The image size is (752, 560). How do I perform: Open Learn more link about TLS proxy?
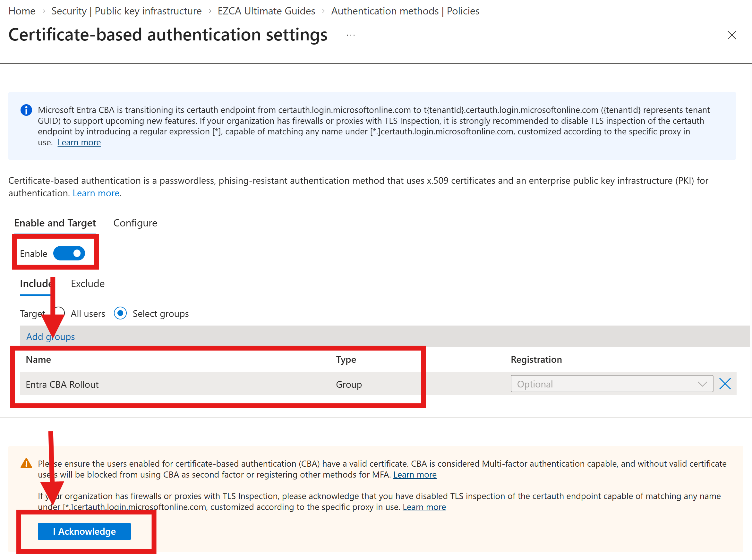click(424, 507)
